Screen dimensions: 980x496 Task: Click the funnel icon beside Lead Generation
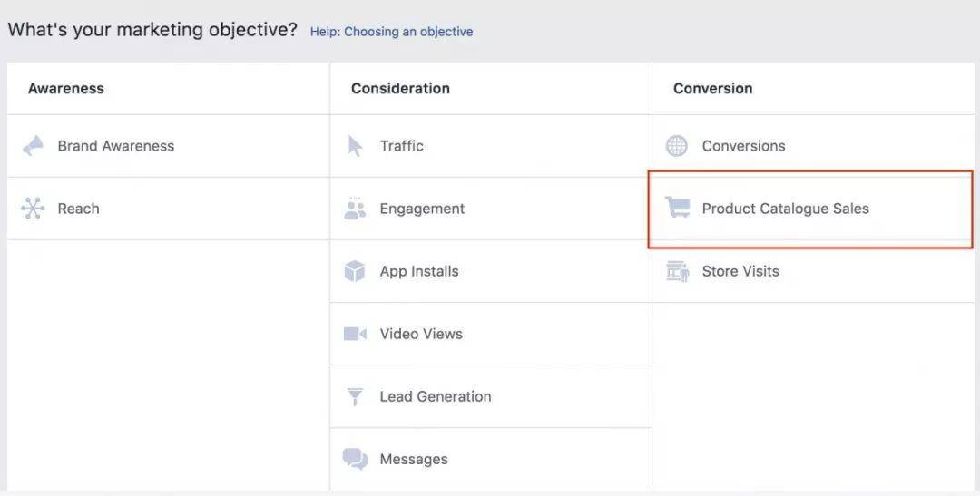click(355, 397)
